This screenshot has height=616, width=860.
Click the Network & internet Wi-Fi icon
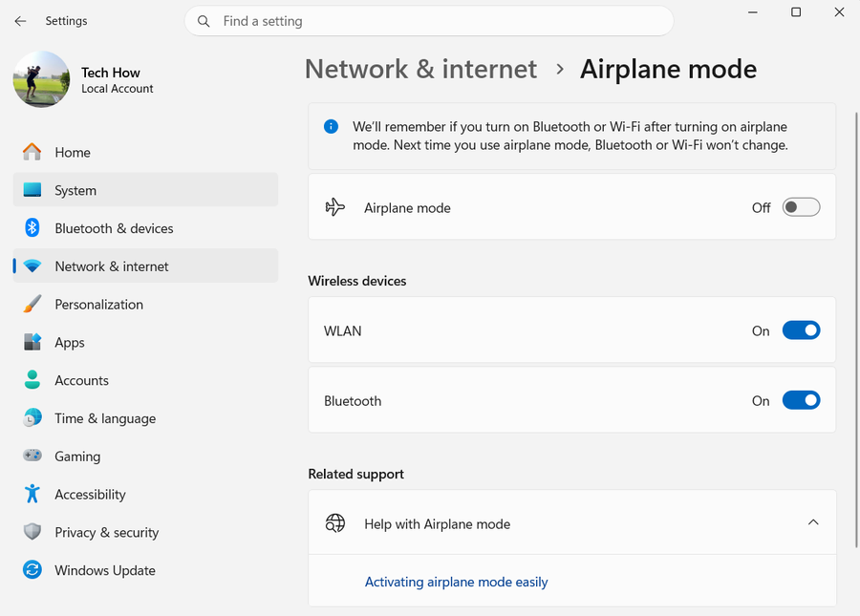[x=32, y=266]
